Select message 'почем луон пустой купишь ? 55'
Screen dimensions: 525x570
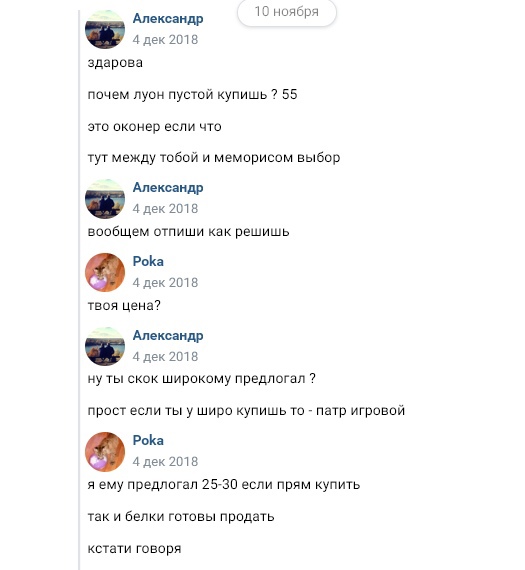point(192,95)
